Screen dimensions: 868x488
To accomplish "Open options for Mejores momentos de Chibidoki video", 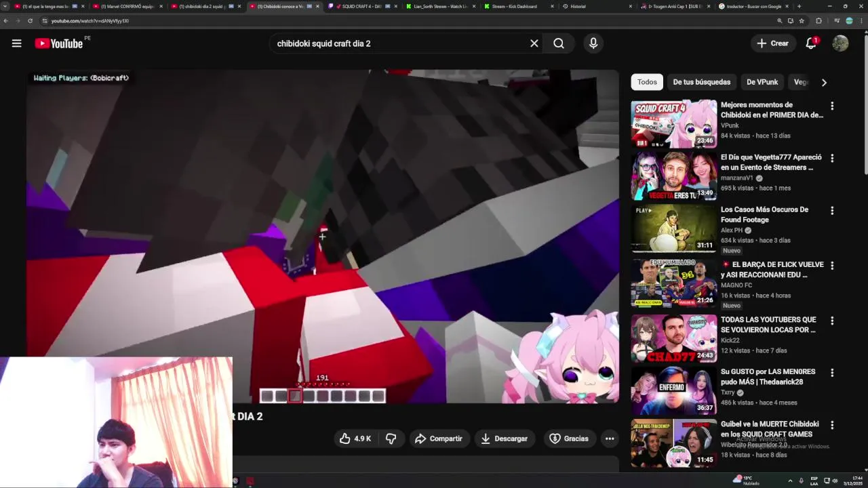I will 832,106.
